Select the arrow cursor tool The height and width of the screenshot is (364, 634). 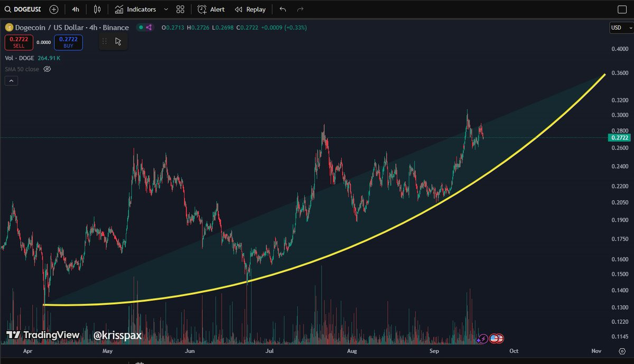118,41
